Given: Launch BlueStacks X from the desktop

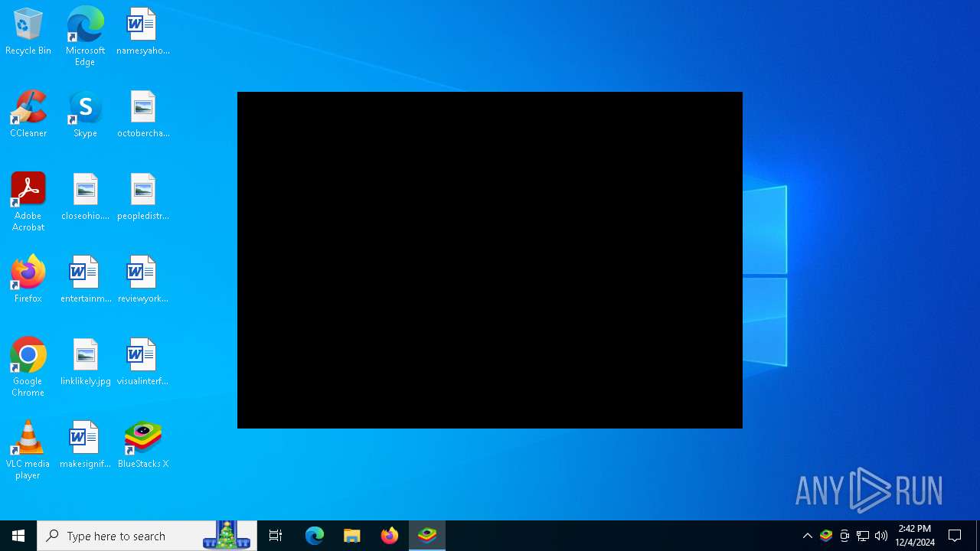Looking at the screenshot, I should 143,445.
